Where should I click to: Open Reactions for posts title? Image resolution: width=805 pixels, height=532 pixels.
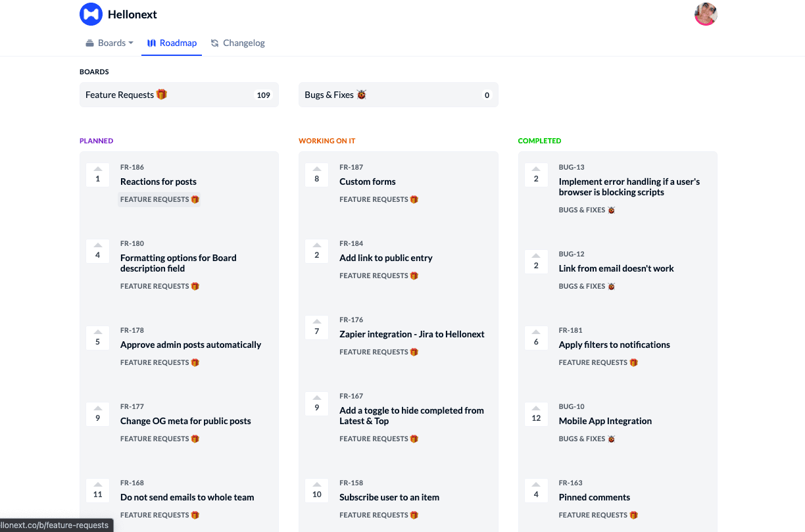click(x=159, y=181)
